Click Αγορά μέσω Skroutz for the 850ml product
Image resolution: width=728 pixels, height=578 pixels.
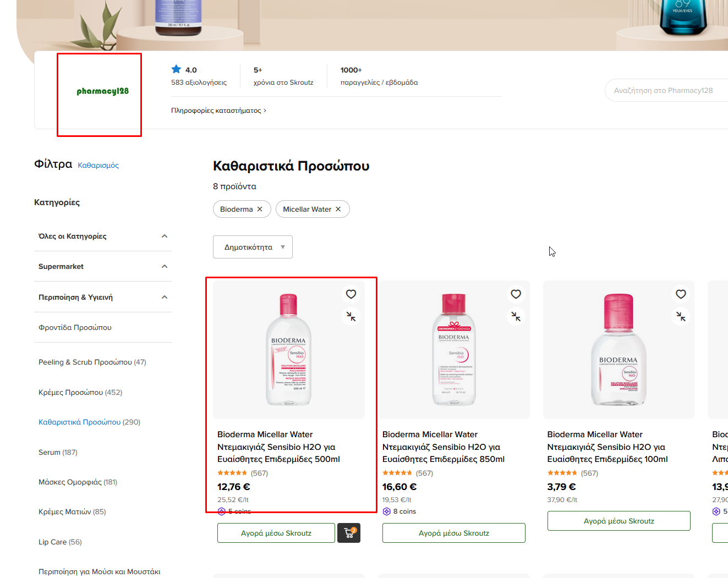pos(454,533)
